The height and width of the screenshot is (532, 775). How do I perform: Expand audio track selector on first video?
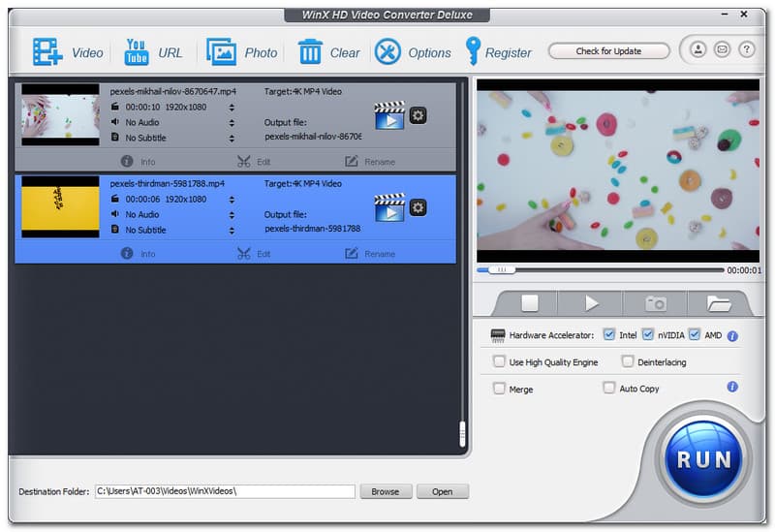pos(232,123)
